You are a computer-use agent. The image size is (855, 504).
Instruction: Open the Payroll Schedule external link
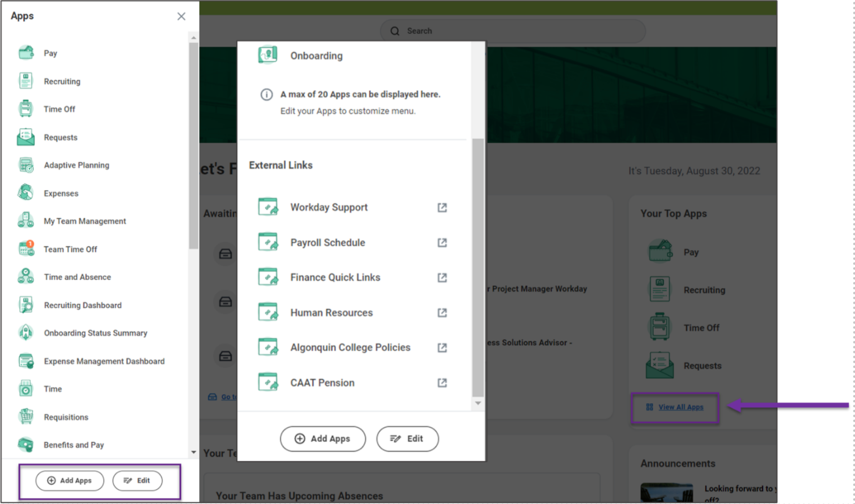(327, 242)
